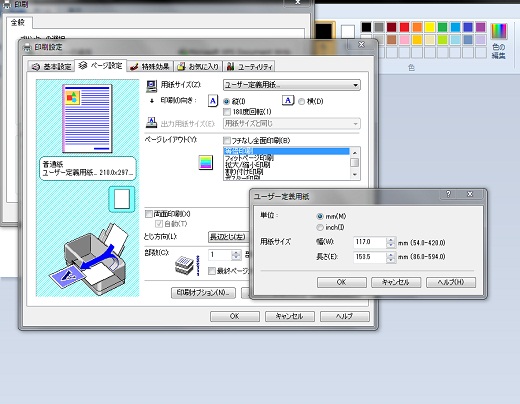Toggle the 自動 checkbox
Viewport: 520px width, 404px height.
pyautogui.click(x=159, y=224)
